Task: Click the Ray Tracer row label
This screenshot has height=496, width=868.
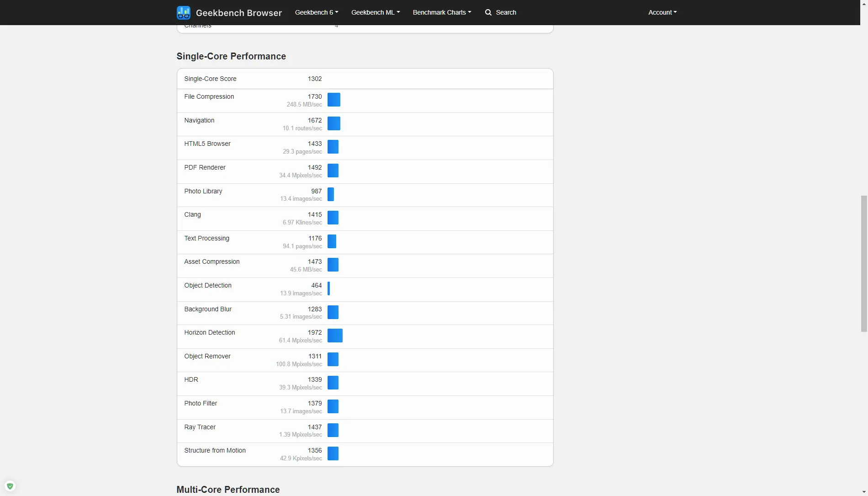Action: [200, 427]
